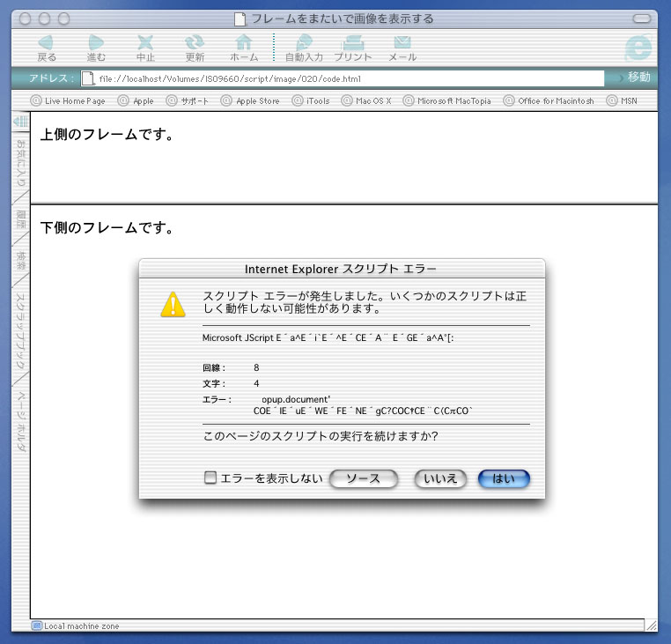671x644 pixels.
Task: Click the Back (戻る) arrow icon
Action: coord(46,42)
